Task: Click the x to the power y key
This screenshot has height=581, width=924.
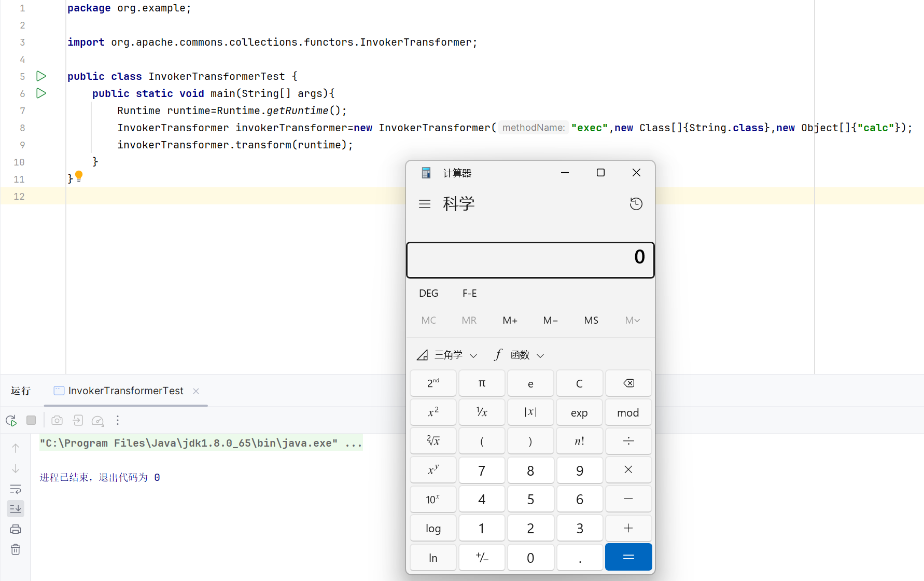Action: click(433, 470)
